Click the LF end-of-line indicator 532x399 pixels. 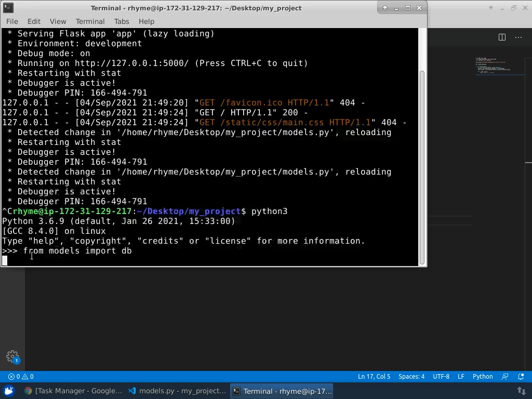coord(461,377)
